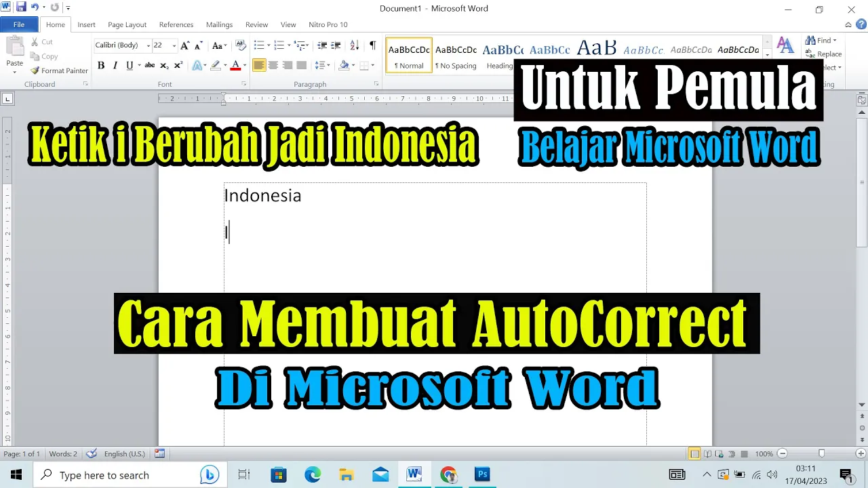Viewport: 868px width, 488px height.
Task: Switch to Page Layout tab
Action: 127,24
